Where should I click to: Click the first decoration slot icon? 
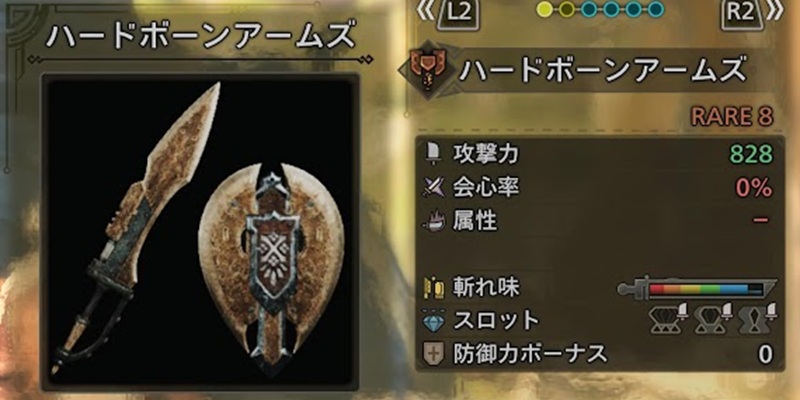click(669, 320)
